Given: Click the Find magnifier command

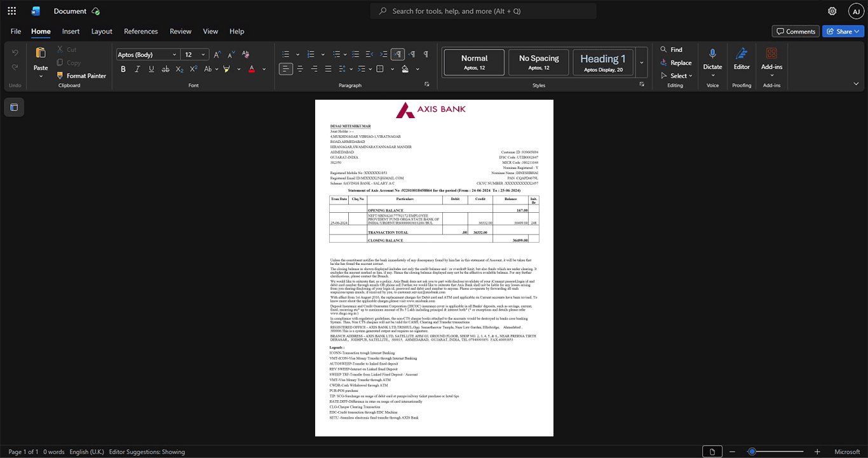Looking at the screenshot, I should tap(671, 50).
